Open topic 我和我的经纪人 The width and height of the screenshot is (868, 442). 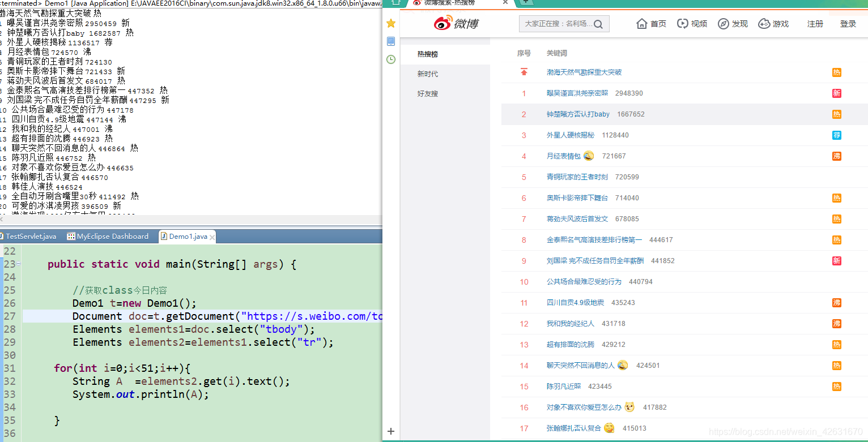(x=571, y=324)
